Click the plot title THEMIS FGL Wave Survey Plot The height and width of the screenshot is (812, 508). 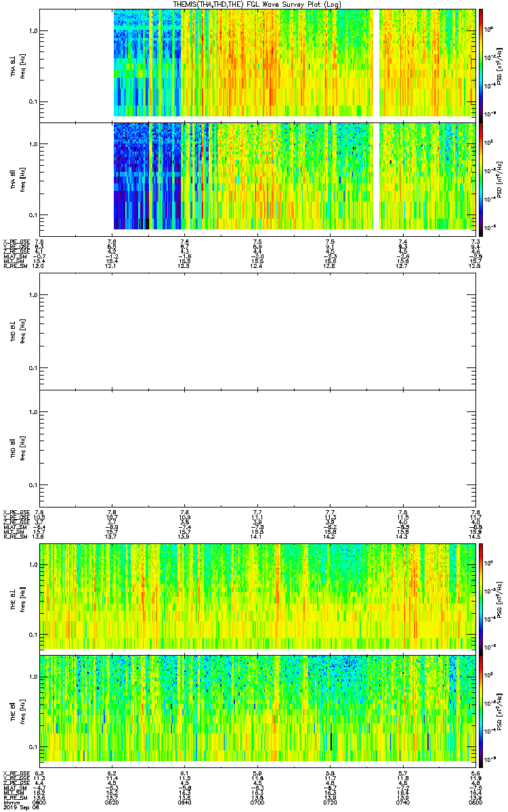pos(257,4)
